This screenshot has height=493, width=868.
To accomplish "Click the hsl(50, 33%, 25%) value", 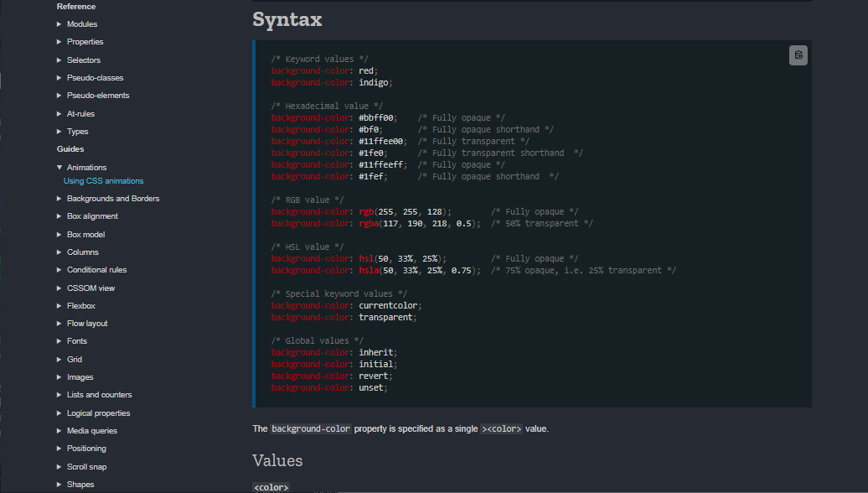I will 400,259.
